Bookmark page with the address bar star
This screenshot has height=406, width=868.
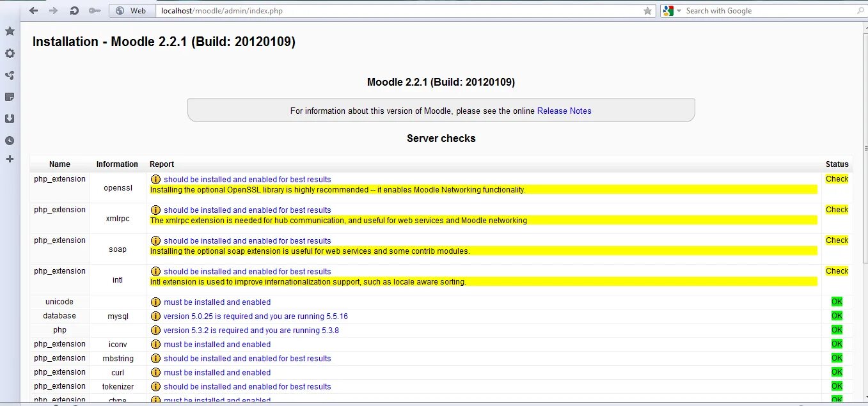(x=647, y=11)
